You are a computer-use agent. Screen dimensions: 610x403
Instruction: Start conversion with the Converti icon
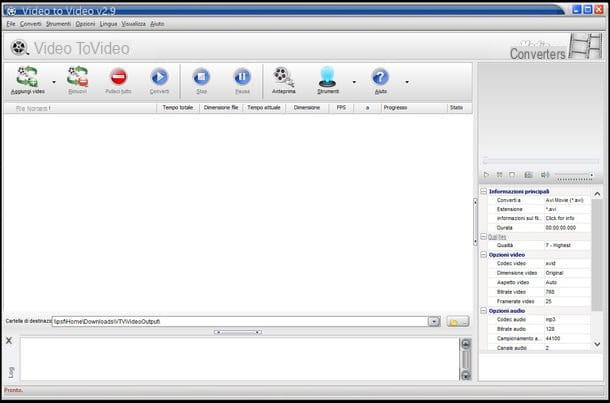[159, 77]
